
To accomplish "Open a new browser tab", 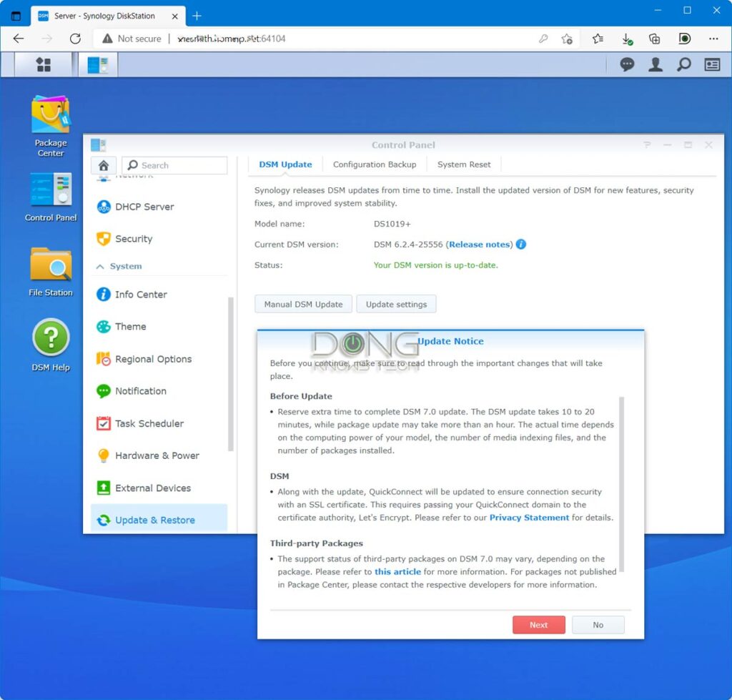I will click(197, 16).
